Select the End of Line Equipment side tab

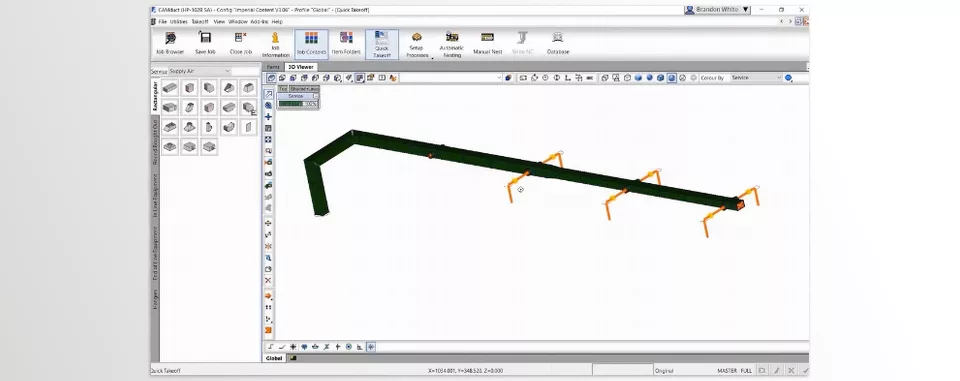[155, 253]
